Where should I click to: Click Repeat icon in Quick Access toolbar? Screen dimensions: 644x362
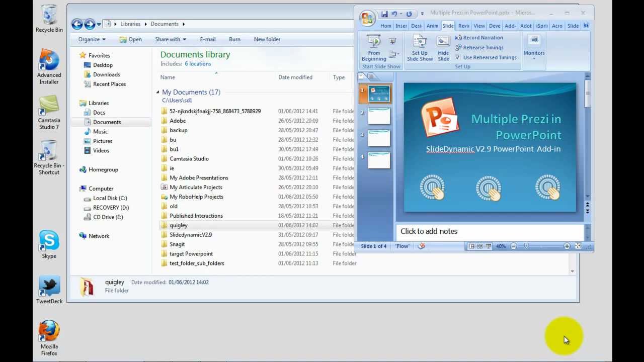[409, 14]
